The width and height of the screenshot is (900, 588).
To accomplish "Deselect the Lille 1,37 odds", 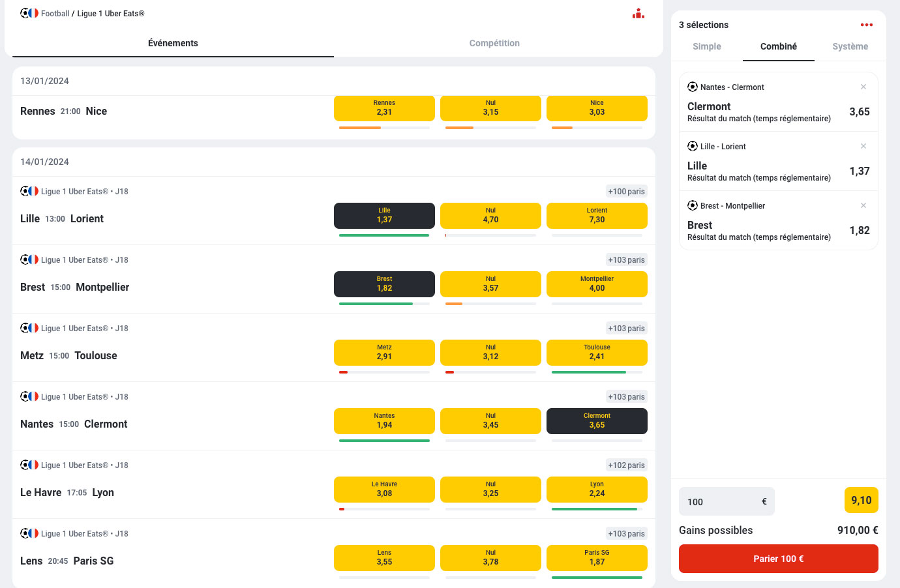I will 384,216.
